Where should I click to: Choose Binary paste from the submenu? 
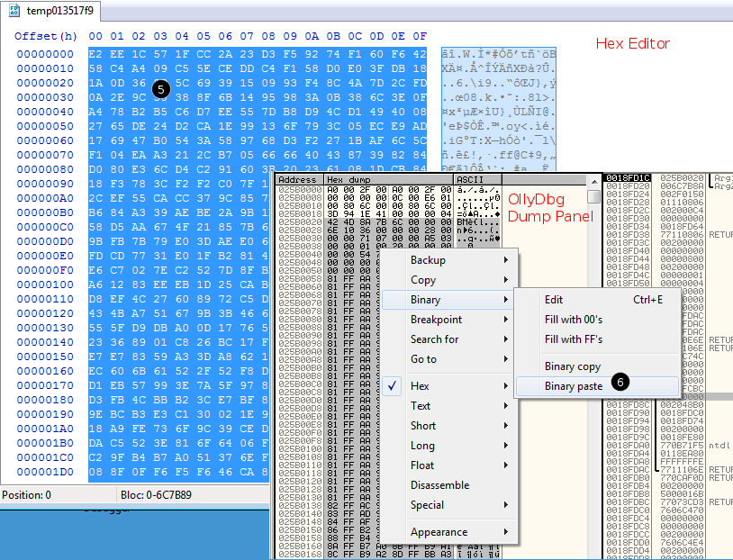click(573, 386)
